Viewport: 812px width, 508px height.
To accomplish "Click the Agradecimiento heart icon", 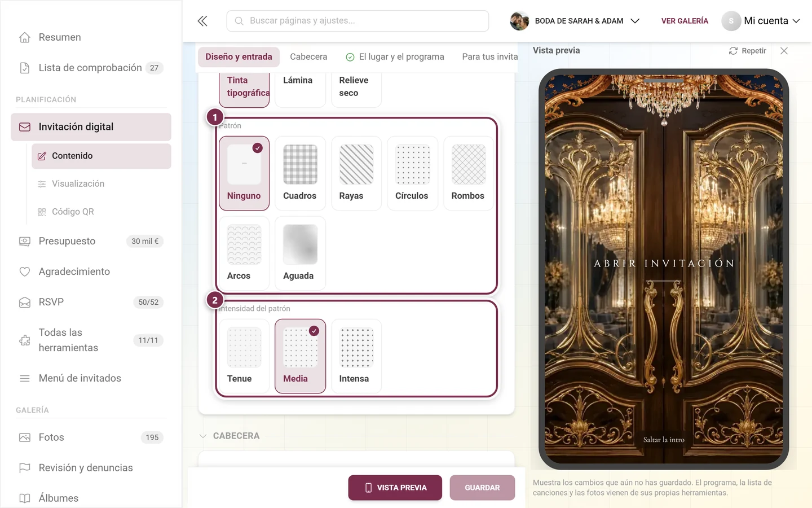I will [x=25, y=271].
